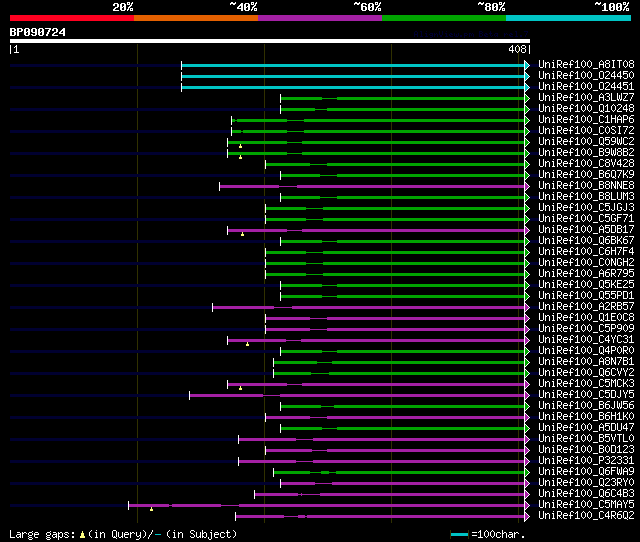The image size is (640, 542).
Task: Open the UniRef100_C5MAY5 label
Action: 586,505
